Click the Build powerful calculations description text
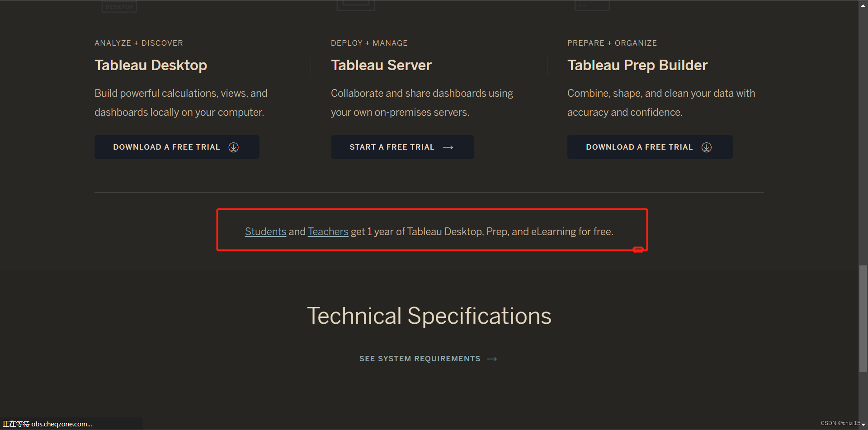 [x=181, y=103]
